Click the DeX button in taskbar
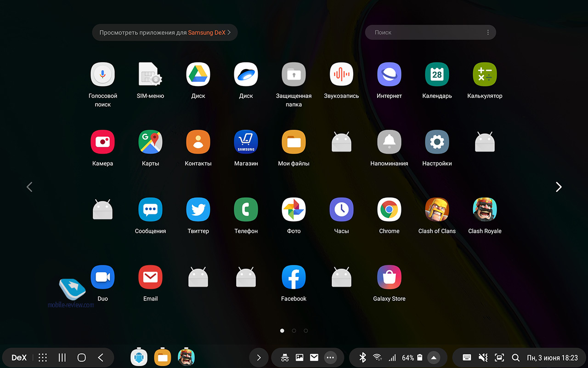Viewport: 588px width, 368px height. point(19,357)
